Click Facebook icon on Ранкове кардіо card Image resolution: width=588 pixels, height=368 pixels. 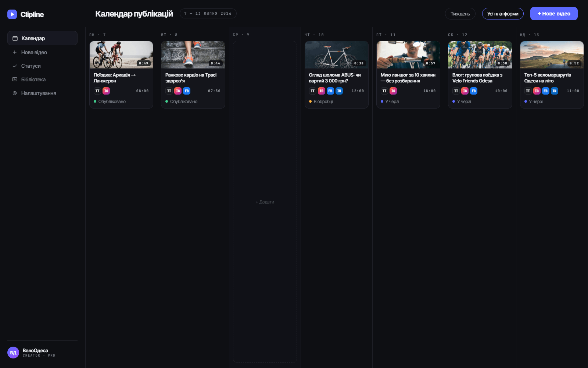click(x=187, y=91)
